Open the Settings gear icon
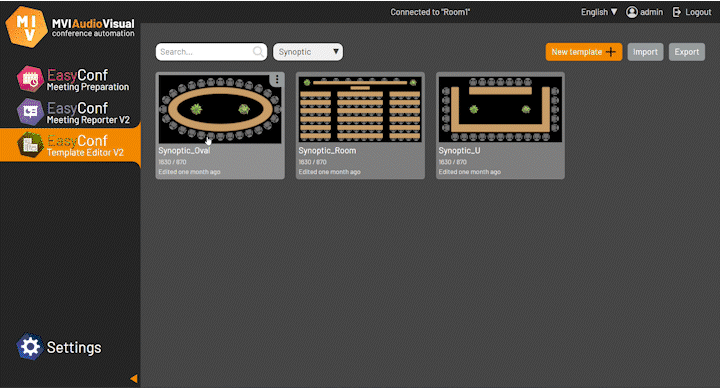 (30, 347)
